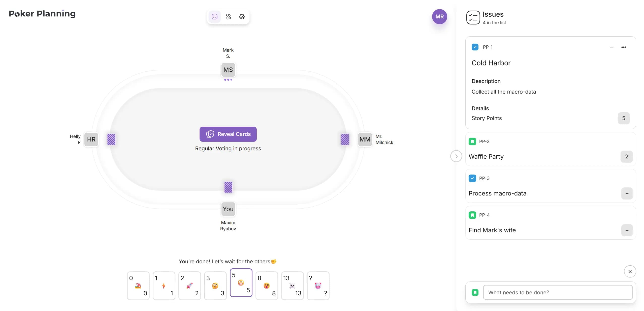The image size is (644, 311).
Task: Select the 8 voting card
Action: coord(267,286)
